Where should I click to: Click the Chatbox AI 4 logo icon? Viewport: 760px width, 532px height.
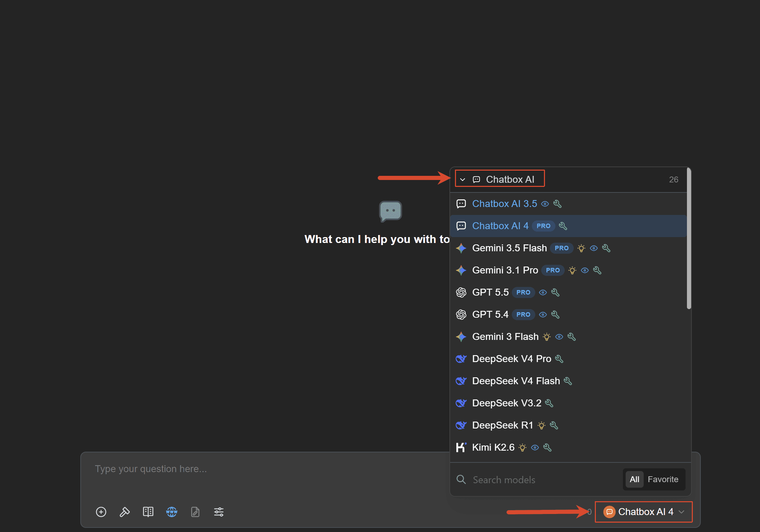tap(461, 226)
